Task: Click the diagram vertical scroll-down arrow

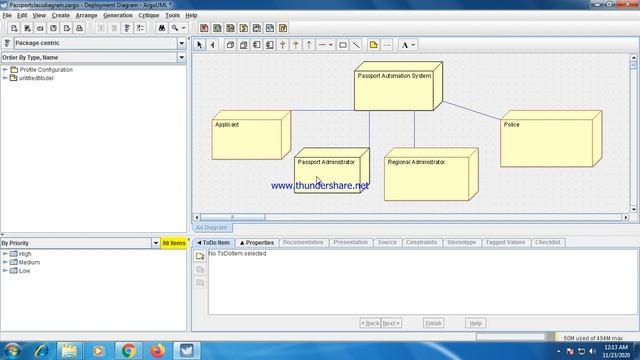Action: pos(633,209)
